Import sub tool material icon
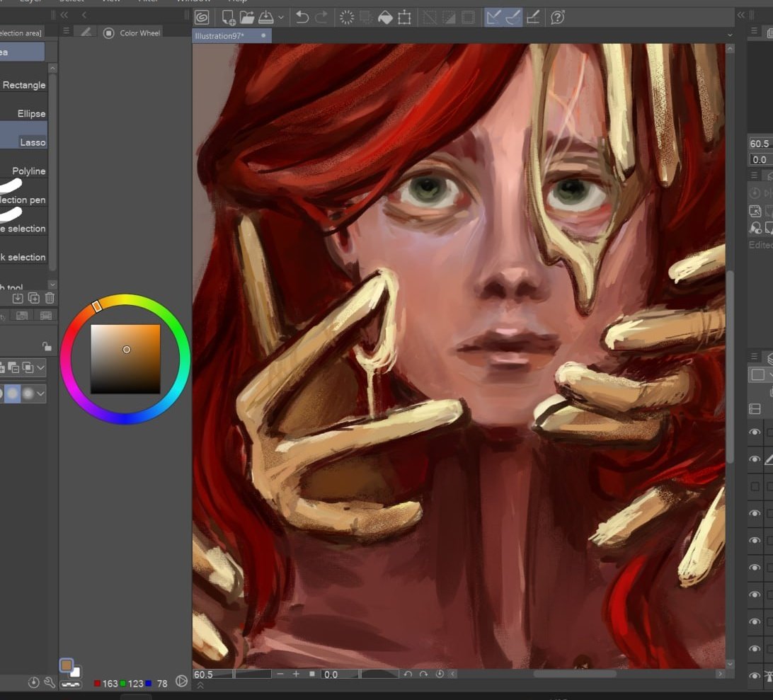The height and width of the screenshot is (700, 773). click(x=18, y=298)
